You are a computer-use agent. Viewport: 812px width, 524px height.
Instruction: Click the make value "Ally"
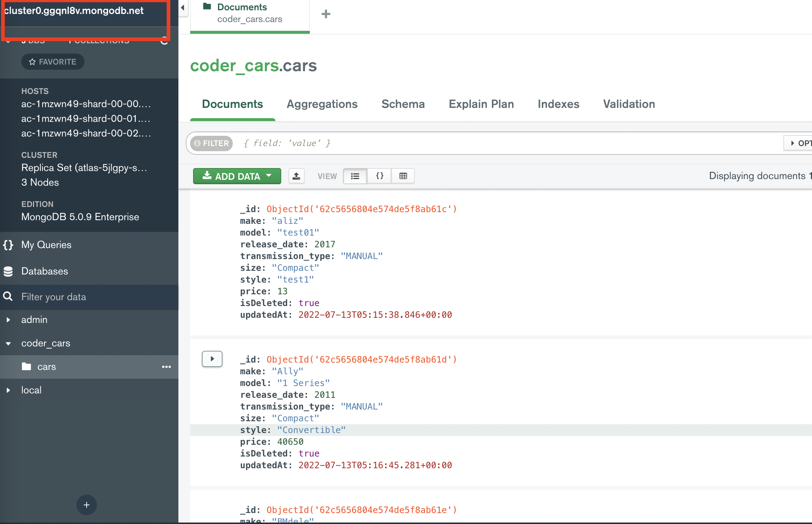pos(287,371)
